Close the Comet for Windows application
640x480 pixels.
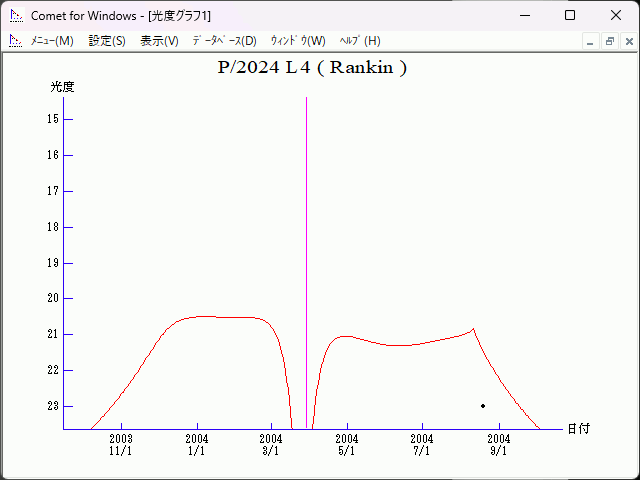pos(616,16)
